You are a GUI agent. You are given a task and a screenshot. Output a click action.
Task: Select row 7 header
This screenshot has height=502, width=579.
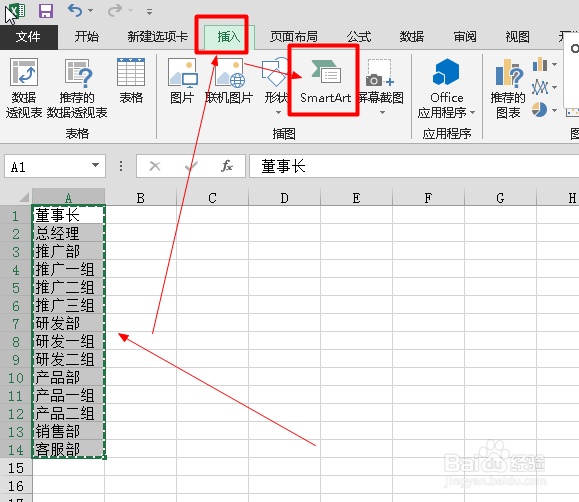coord(16,324)
